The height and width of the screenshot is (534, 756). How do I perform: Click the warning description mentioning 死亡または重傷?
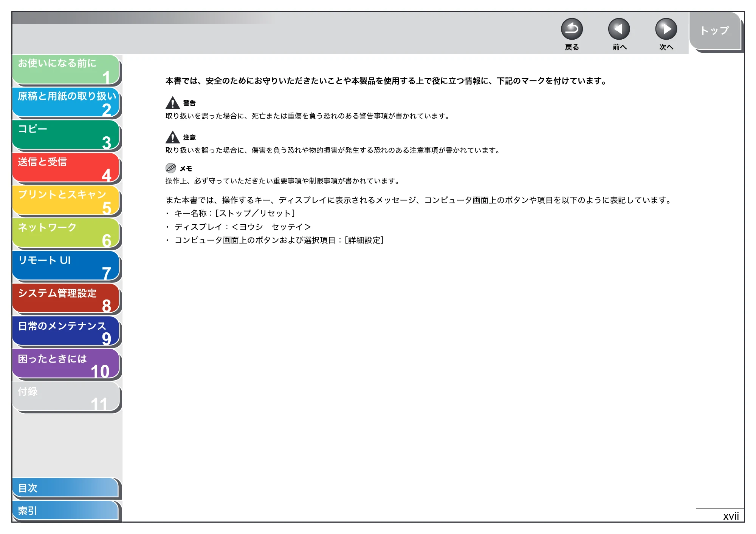click(x=308, y=116)
